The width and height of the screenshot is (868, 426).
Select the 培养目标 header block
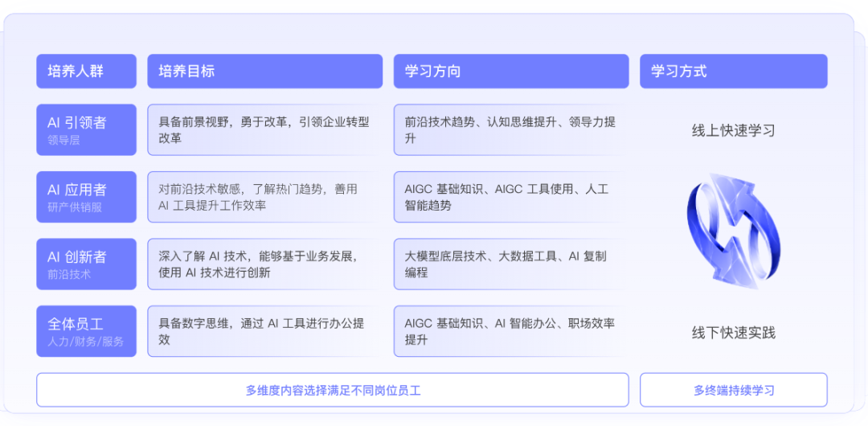(264, 71)
